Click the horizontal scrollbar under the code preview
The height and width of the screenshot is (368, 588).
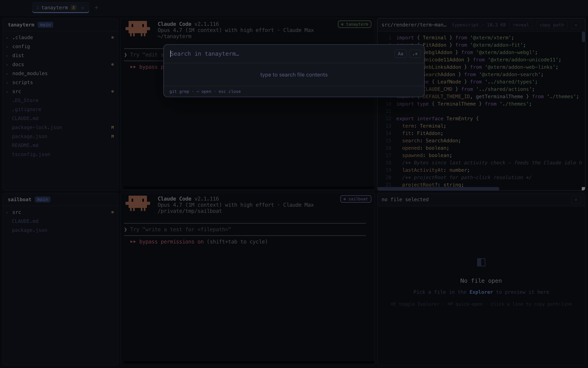click(438, 189)
